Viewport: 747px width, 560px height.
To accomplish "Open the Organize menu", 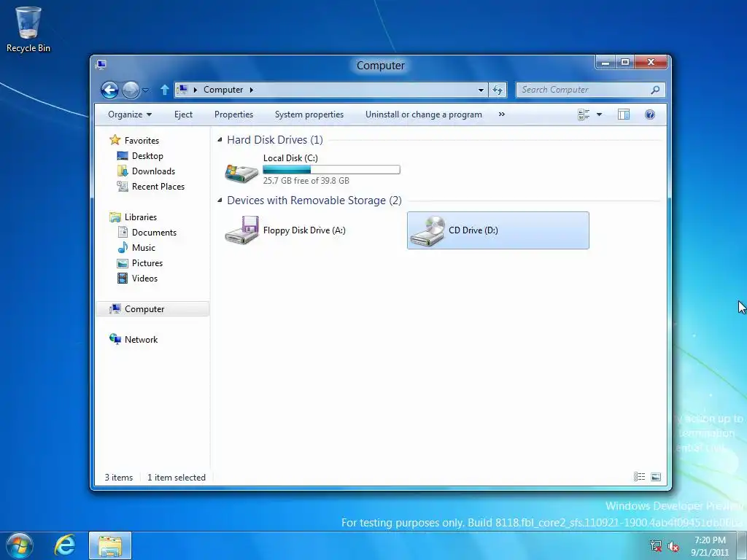I will pyautogui.click(x=130, y=114).
